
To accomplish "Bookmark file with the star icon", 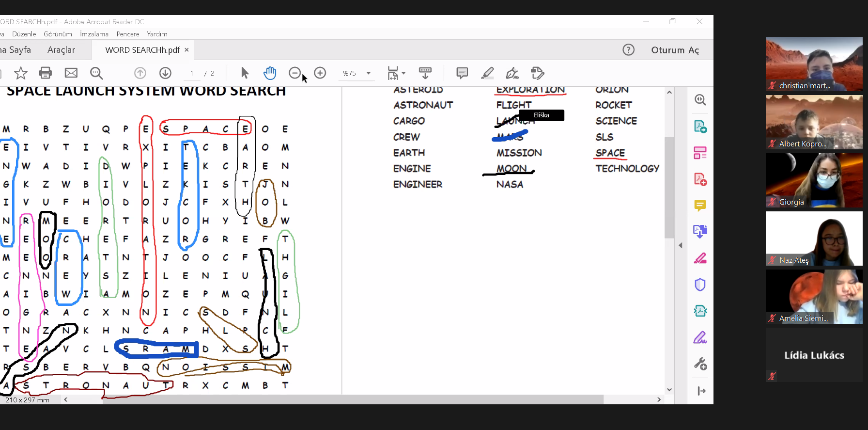I will coord(21,73).
